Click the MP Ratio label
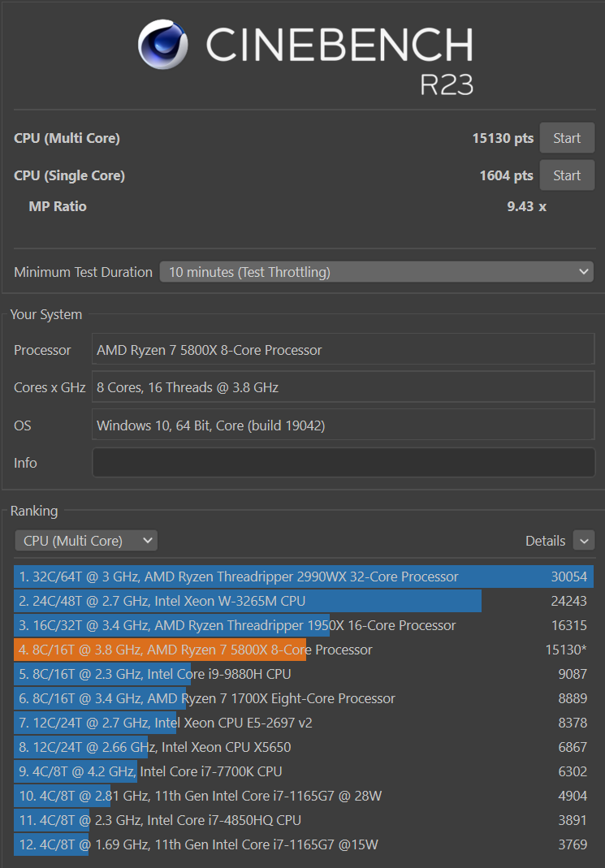Viewport: 605px width, 868px height. tap(58, 206)
